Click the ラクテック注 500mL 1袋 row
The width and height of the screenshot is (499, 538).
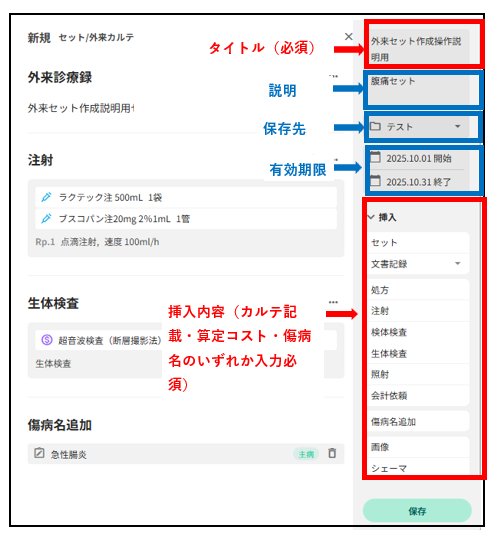(186, 197)
